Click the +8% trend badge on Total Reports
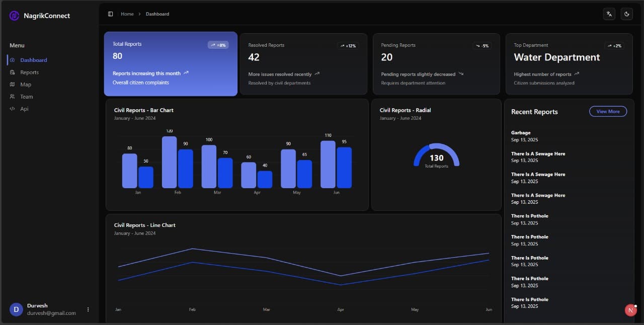The image size is (644, 325). [x=218, y=45]
